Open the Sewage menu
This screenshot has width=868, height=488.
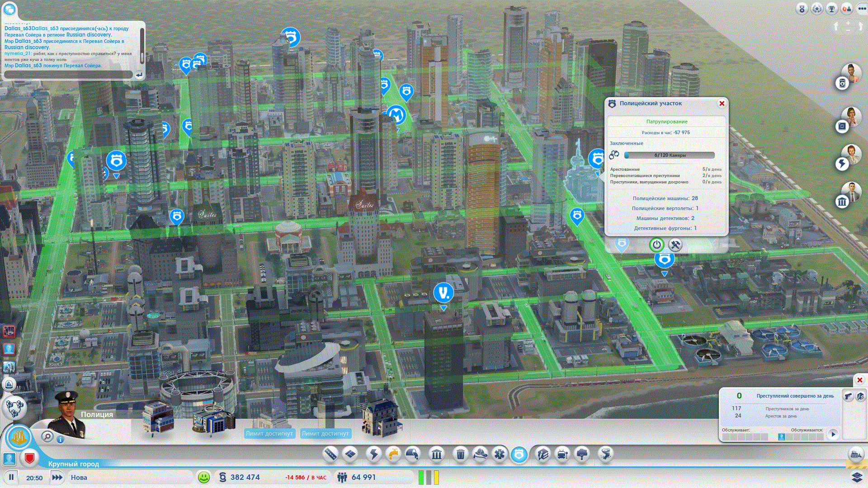pos(413,454)
